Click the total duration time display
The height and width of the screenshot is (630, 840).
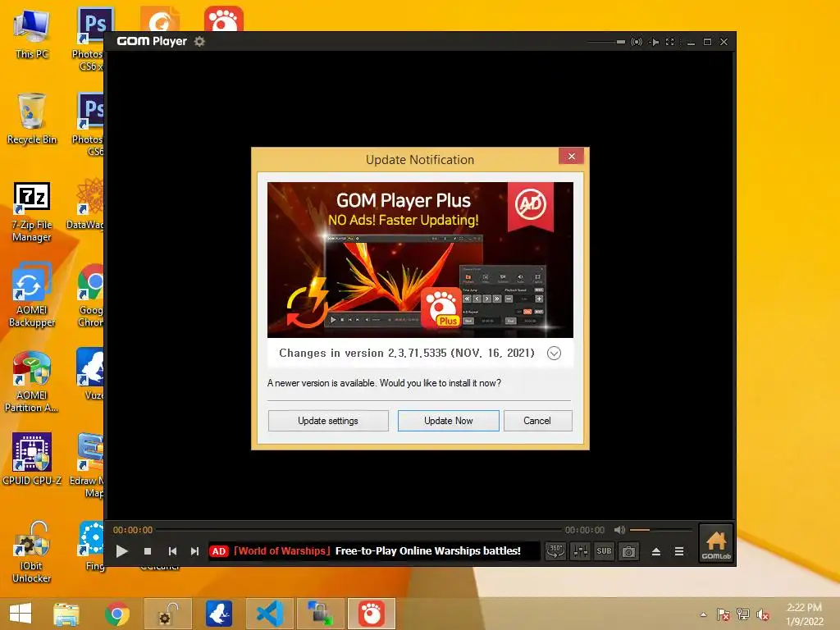[584, 530]
